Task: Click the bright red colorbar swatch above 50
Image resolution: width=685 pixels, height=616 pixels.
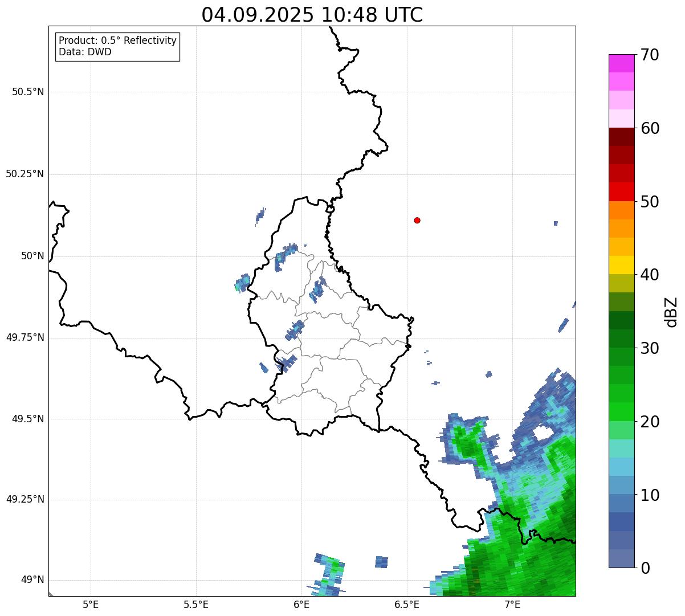Action: click(621, 191)
